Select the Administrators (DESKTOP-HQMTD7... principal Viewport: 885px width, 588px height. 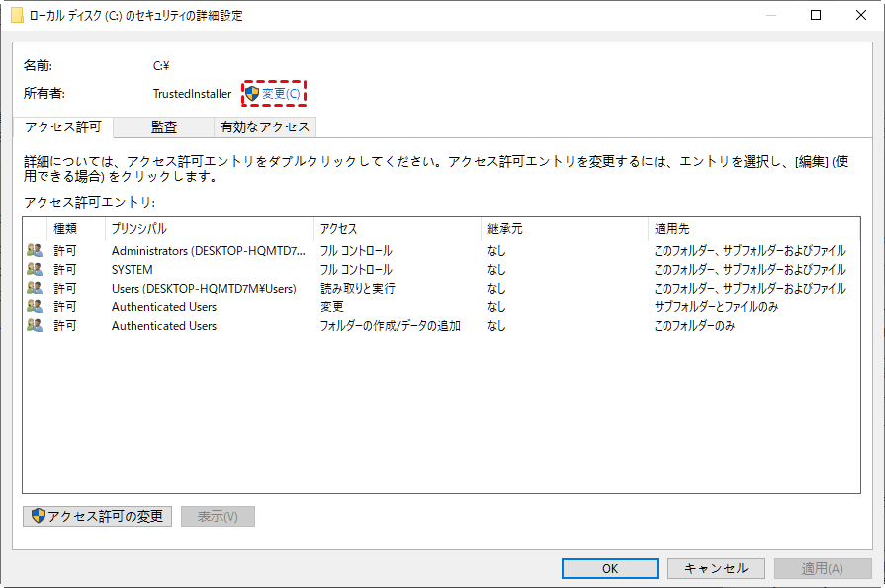(x=209, y=251)
